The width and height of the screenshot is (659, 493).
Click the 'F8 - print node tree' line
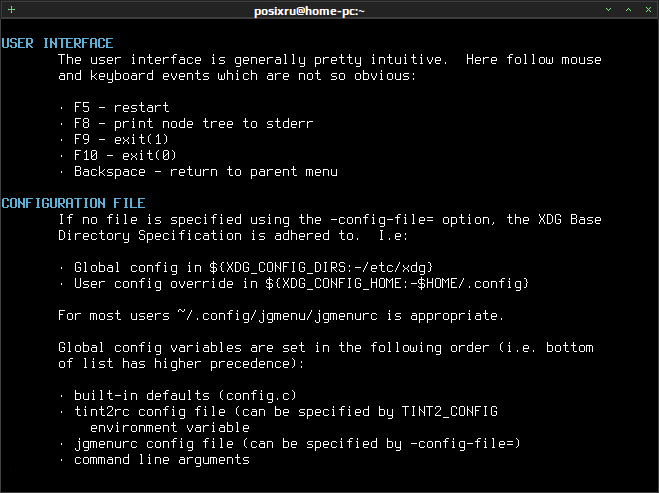tap(193, 124)
